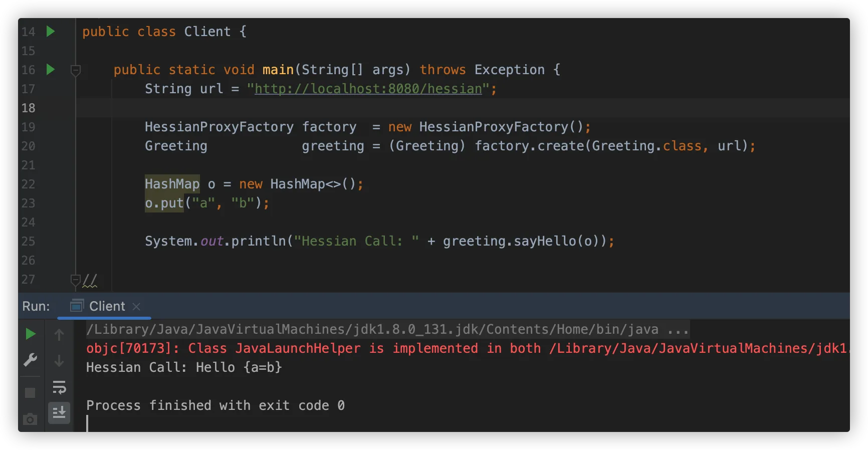Toggle the fold marker at line 27
The image size is (868, 450).
76,280
